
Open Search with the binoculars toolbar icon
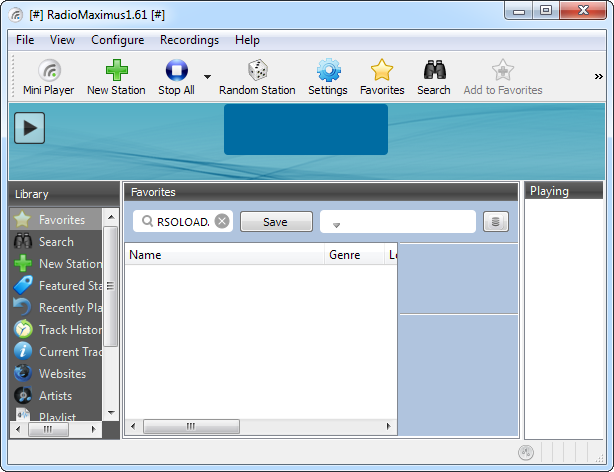[433, 77]
